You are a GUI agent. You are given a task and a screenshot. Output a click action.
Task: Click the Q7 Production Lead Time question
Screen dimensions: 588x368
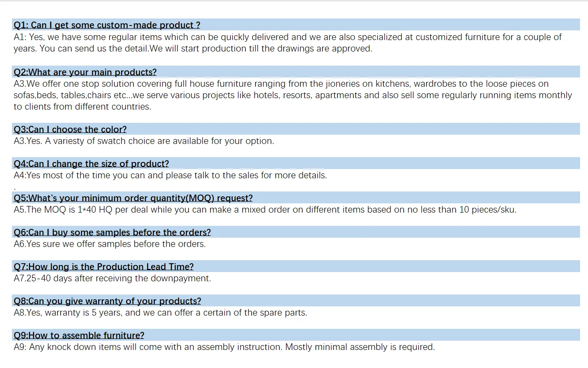coord(104,267)
